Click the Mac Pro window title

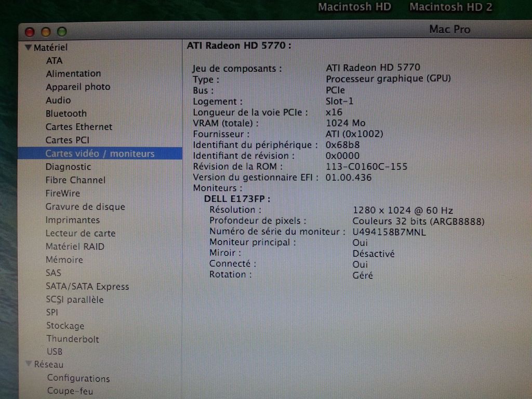coord(449,30)
